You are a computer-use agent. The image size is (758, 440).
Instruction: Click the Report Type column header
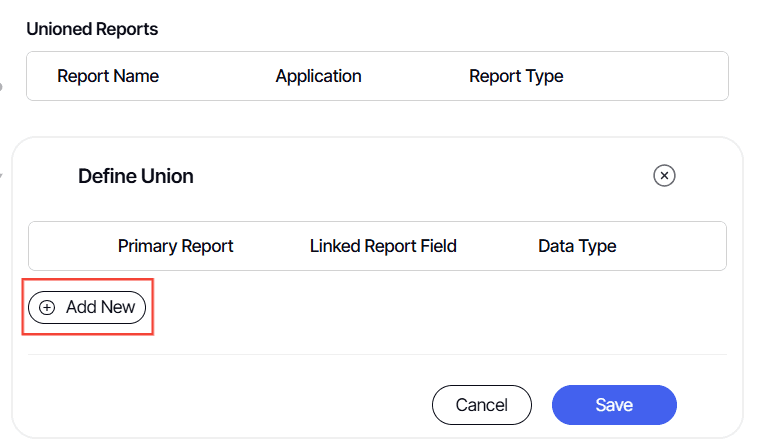tap(516, 76)
